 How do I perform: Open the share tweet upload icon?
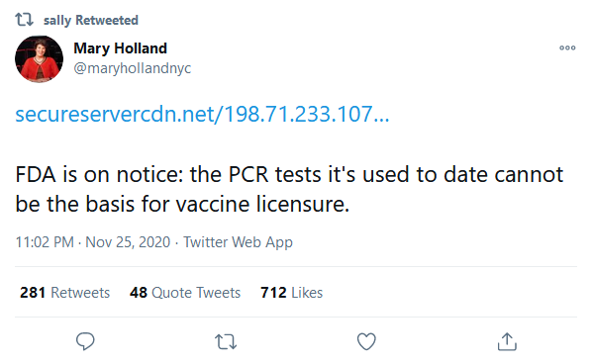point(507,341)
